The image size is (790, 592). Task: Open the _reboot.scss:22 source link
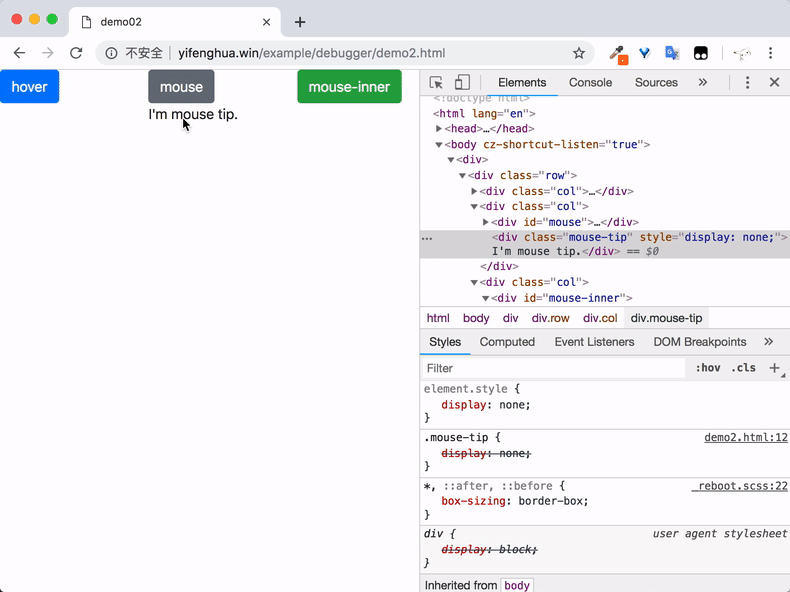tap(740, 486)
